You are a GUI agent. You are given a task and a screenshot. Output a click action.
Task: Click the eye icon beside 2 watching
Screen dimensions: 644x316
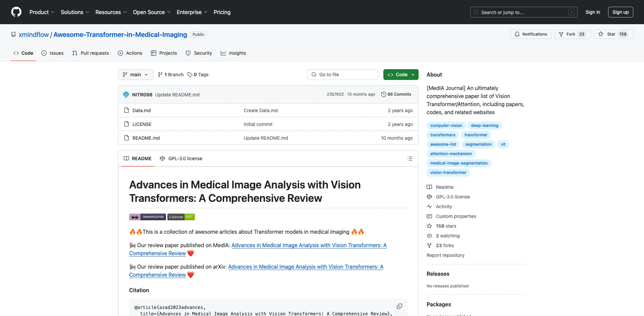click(429, 236)
